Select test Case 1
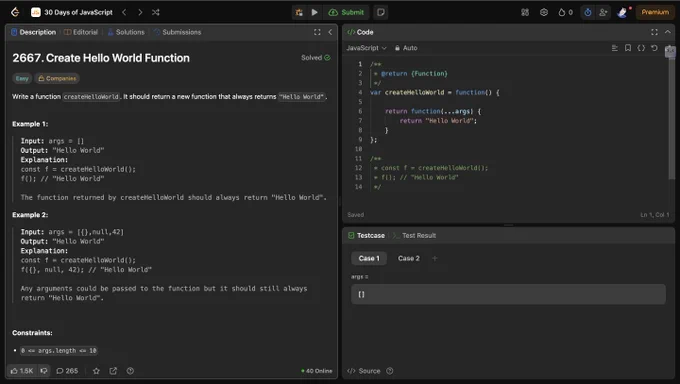 pos(369,258)
